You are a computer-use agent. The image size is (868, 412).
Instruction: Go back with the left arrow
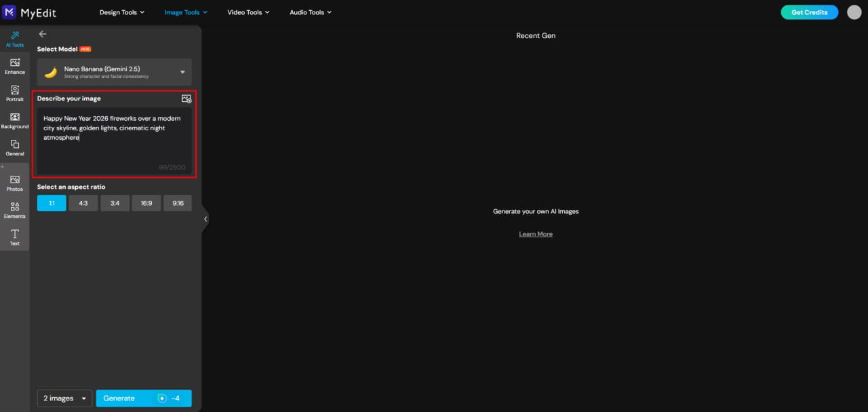coord(43,34)
